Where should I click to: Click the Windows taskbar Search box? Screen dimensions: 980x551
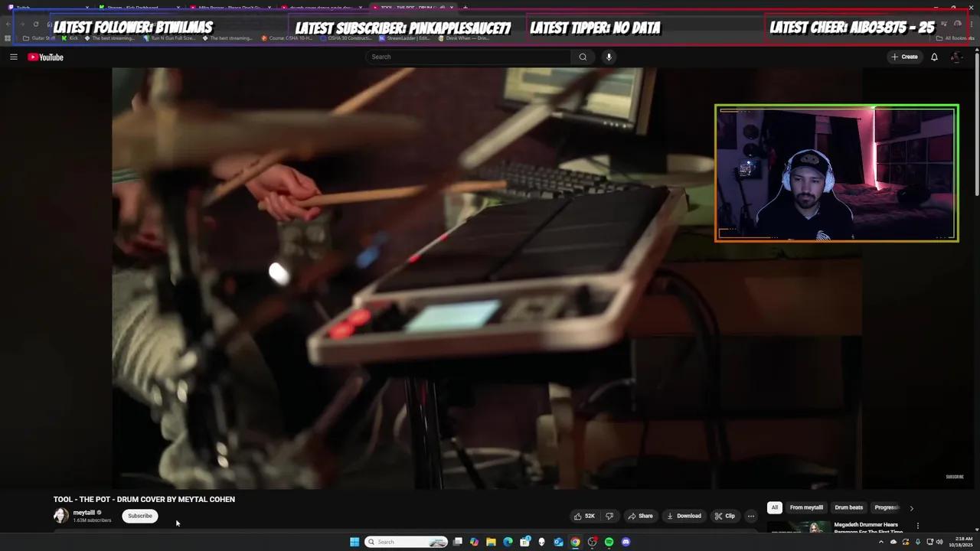pyautogui.click(x=406, y=542)
